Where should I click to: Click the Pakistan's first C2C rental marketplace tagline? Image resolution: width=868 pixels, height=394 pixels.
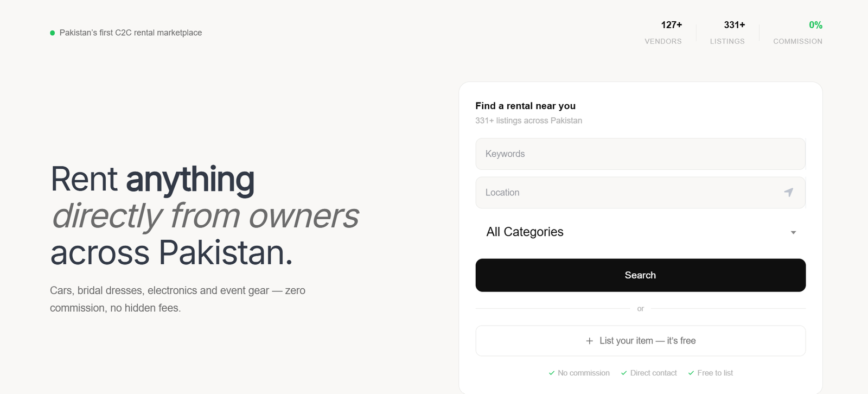(131, 33)
